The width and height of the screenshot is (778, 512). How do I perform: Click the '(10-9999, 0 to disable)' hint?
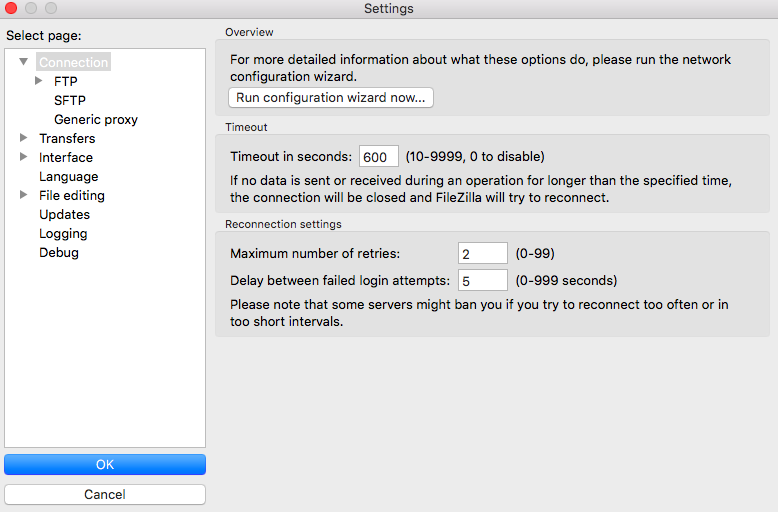tap(475, 157)
